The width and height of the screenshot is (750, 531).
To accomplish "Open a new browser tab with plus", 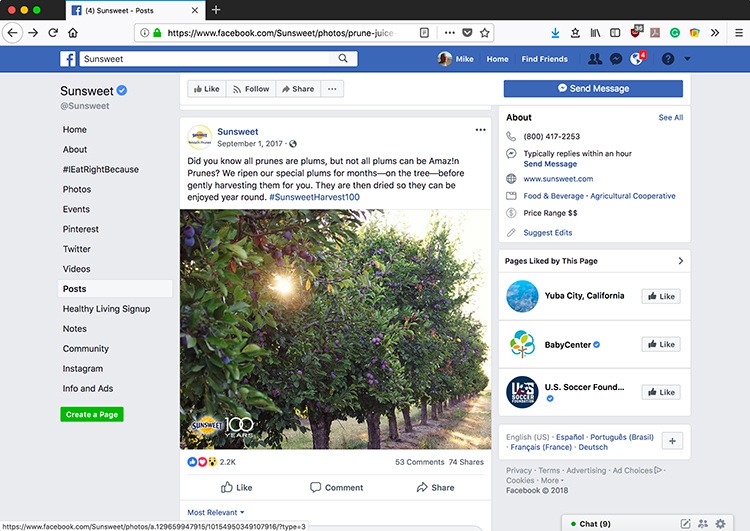I will 216,10.
